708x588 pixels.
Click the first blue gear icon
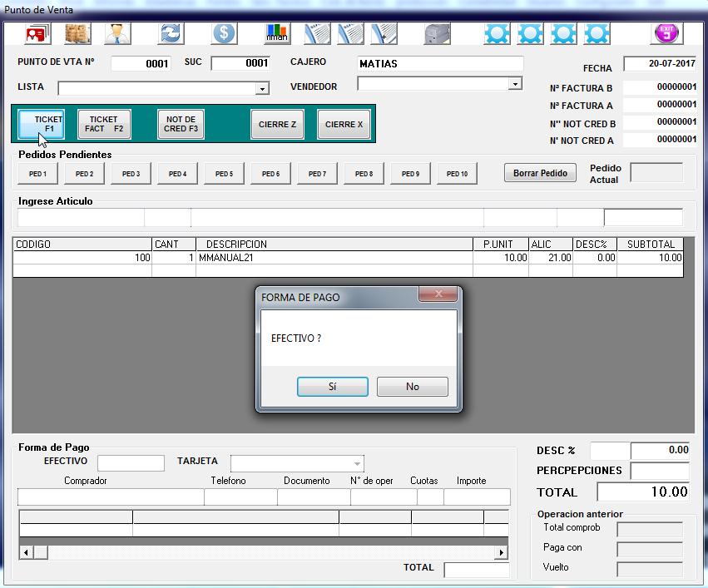coord(497,34)
